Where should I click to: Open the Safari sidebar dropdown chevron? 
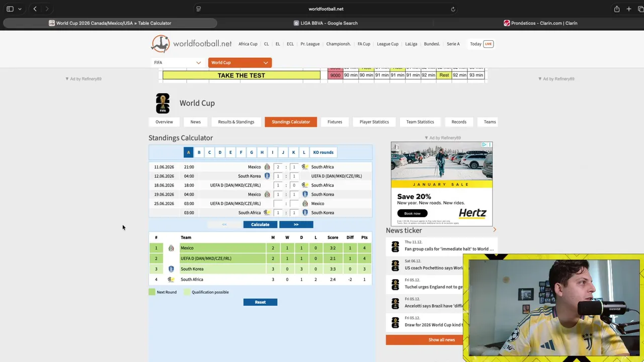(x=20, y=9)
